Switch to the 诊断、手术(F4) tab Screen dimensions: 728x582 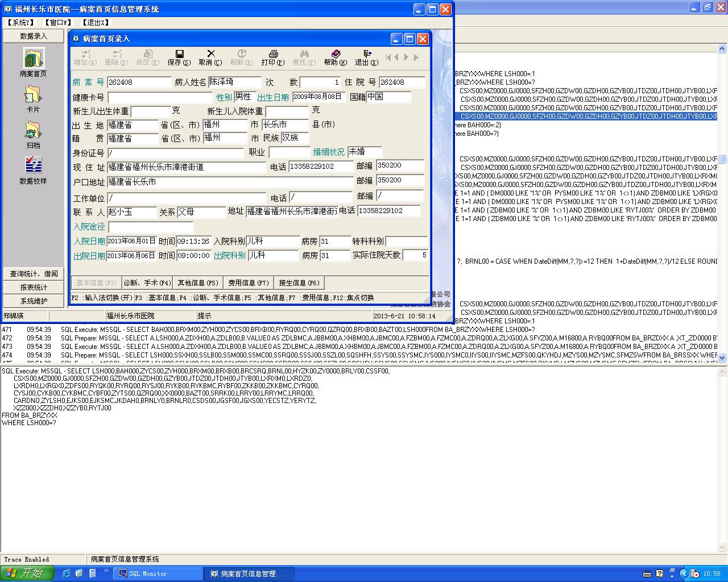pos(147,282)
